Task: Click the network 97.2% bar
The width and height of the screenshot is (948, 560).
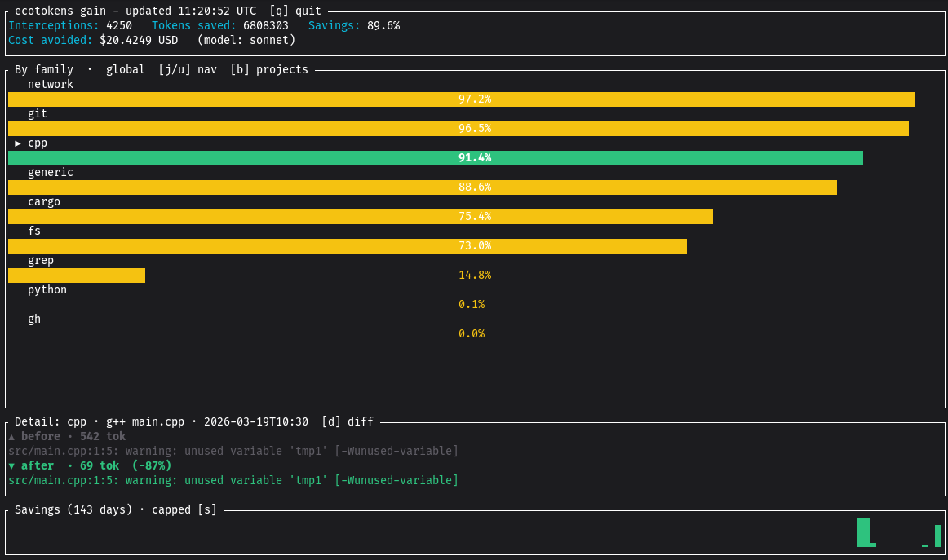Action: click(x=461, y=99)
